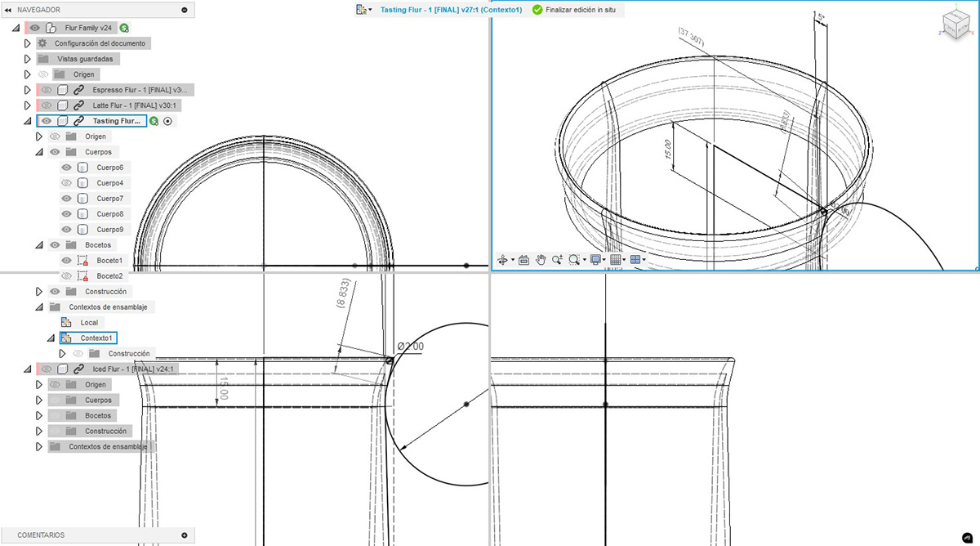
Task: Select the Look At tool
Action: (523, 260)
